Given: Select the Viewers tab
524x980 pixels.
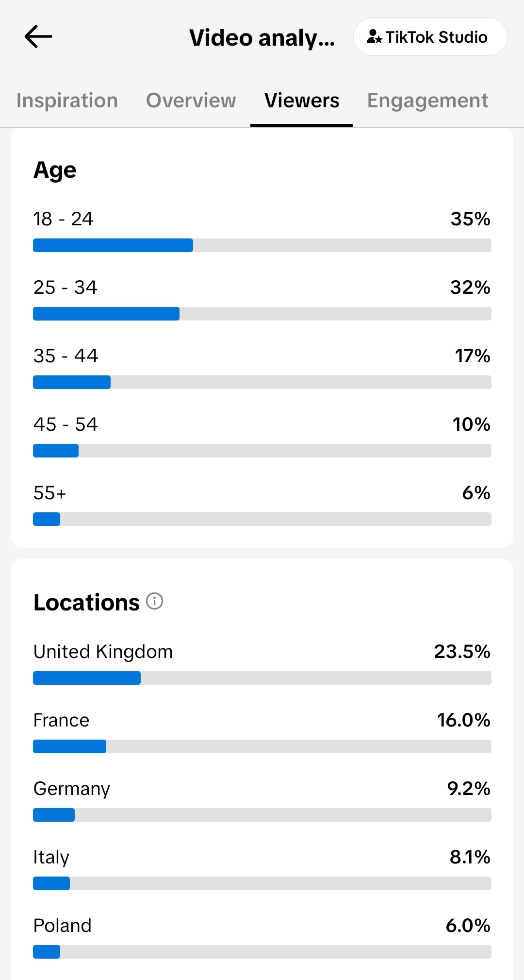Looking at the screenshot, I should [x=302, y=101].
